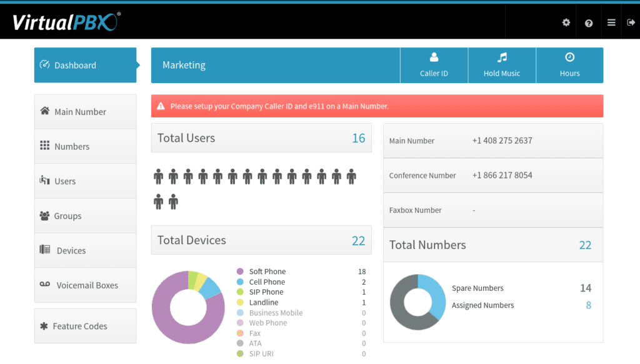Click the Assigned Numbers count 8
The width and height of the screenshot is (640, 364).
click(x=588, y=305)
